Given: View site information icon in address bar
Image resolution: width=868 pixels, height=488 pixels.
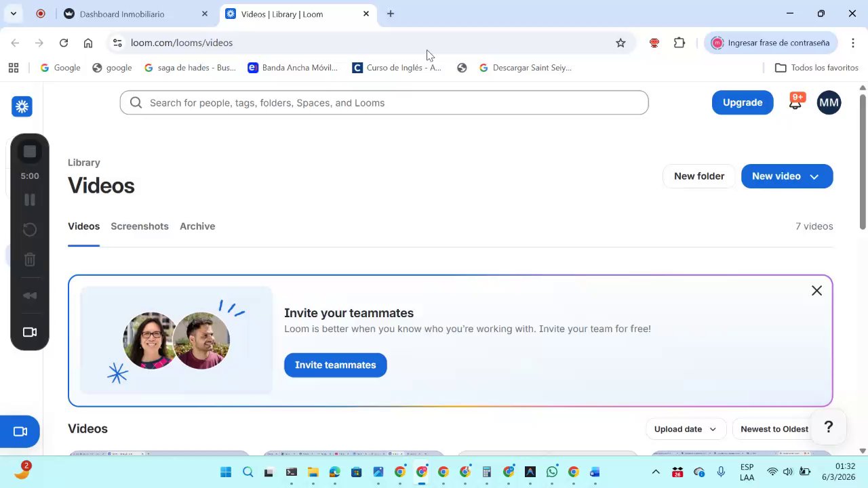Looking at the screenshot, I should click(117, 43).
